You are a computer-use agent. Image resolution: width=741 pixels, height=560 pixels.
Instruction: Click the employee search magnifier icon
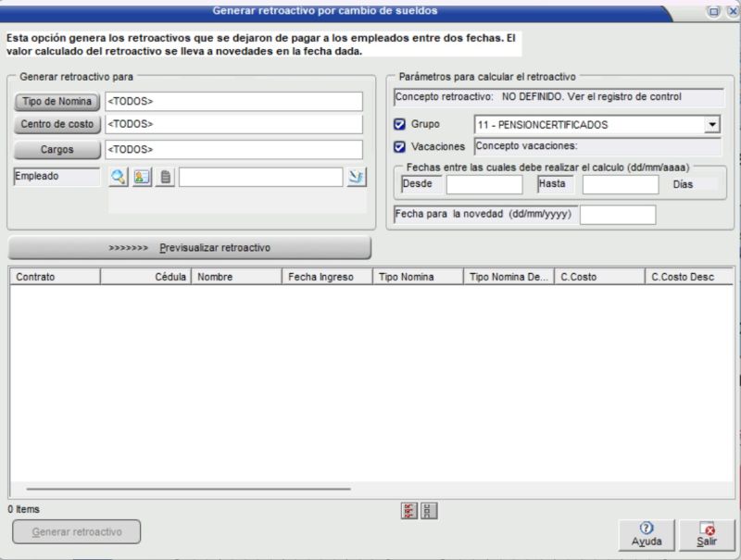[118, 178]
